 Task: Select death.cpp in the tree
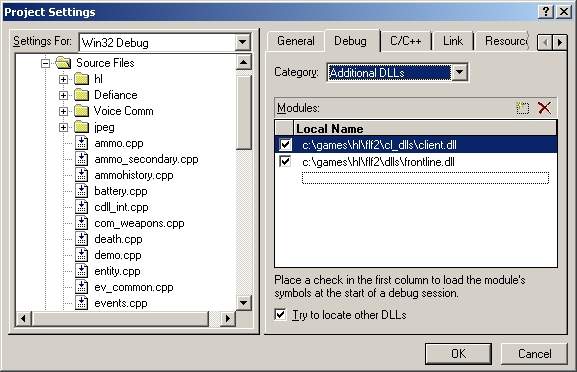(118, 240)
